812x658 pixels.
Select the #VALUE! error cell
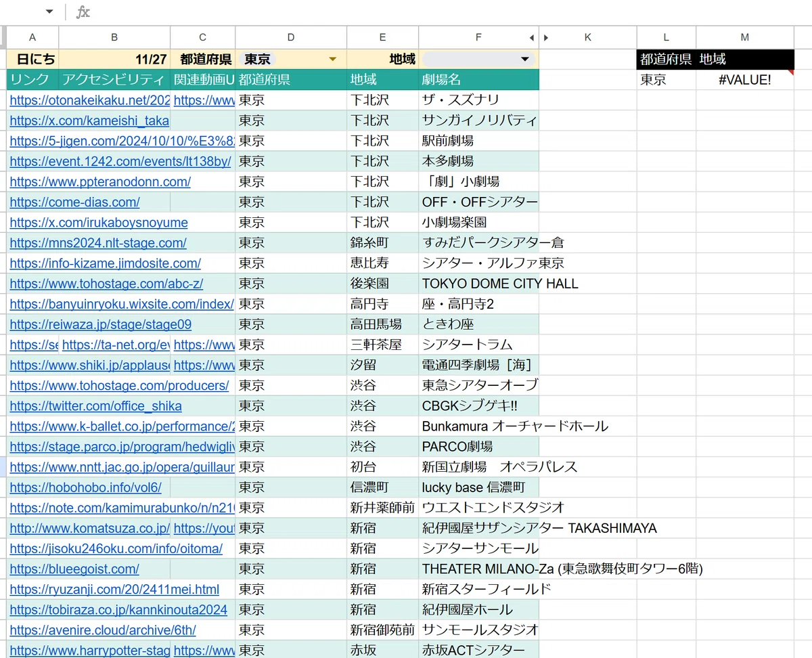tap(744, 80)
